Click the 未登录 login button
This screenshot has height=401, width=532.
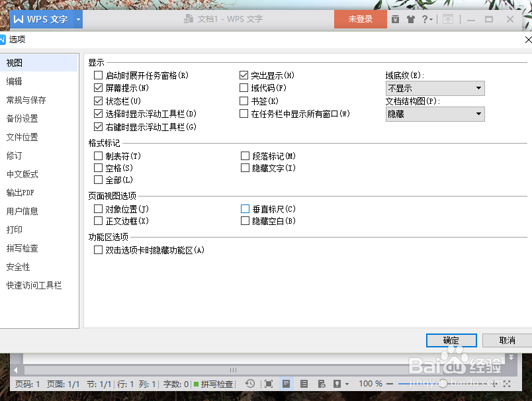[x=361, y=19]
